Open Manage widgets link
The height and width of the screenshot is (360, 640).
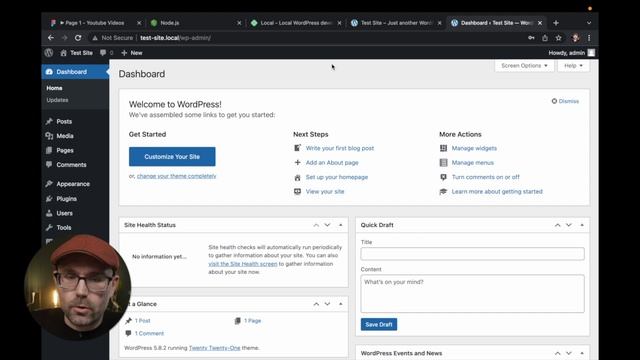click(474, 148)
